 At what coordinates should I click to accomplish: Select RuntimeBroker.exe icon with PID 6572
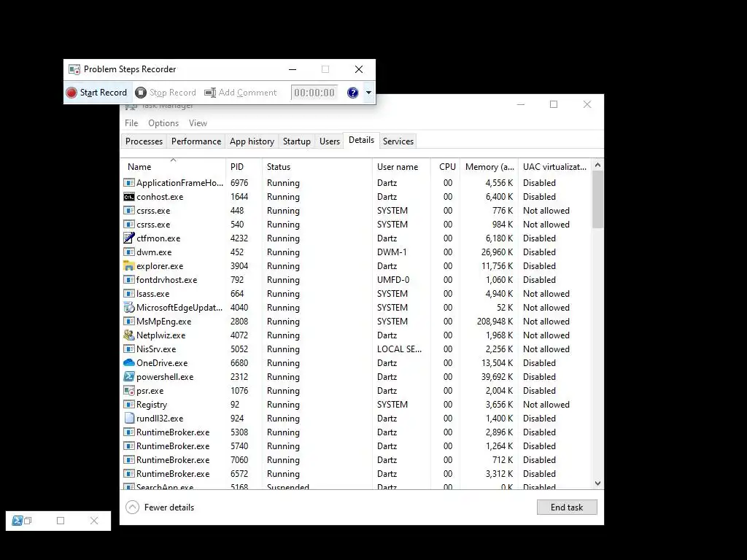(128, 474)
